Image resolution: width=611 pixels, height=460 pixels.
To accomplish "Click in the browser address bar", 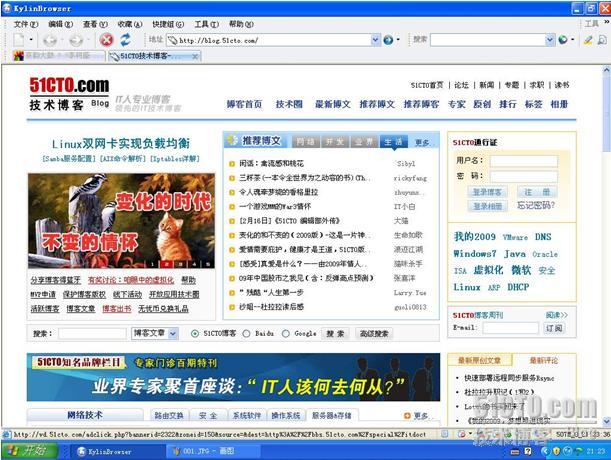I will [x=269, y=40].
